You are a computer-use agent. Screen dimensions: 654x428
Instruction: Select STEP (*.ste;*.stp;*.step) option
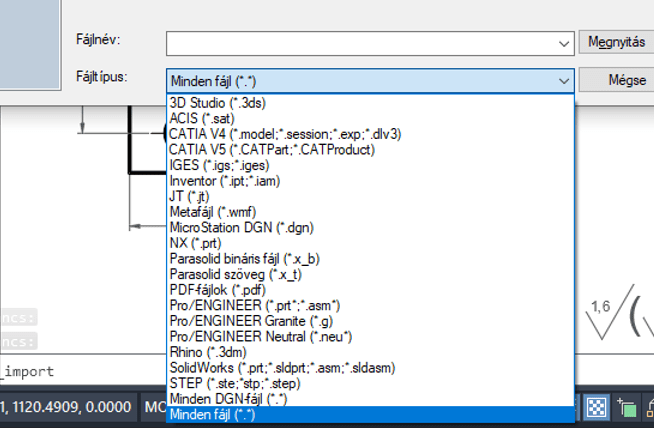(x=236, y=383)
